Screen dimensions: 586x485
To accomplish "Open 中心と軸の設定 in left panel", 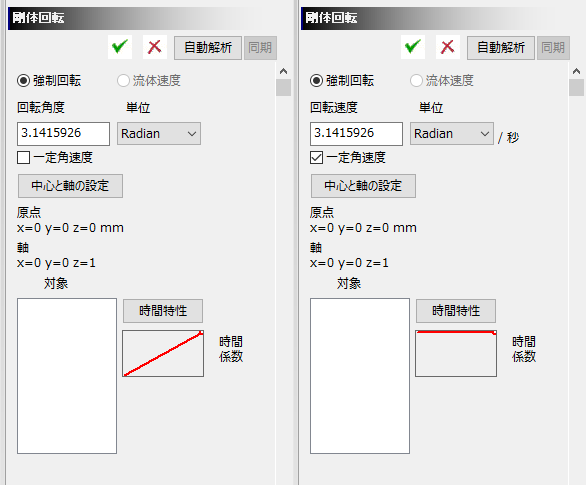I will click(x=70, y=186).
